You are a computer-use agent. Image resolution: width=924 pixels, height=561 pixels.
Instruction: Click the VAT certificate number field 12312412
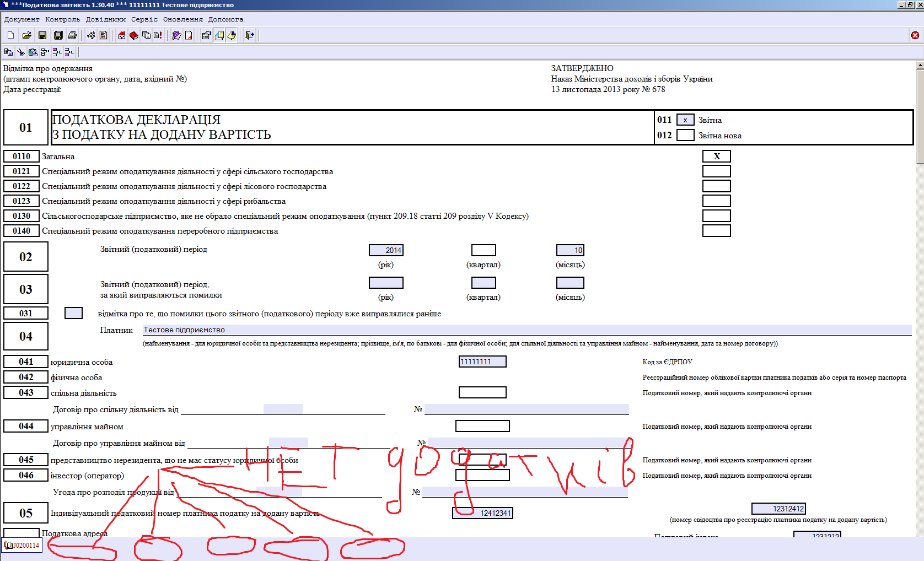[778, 509]
